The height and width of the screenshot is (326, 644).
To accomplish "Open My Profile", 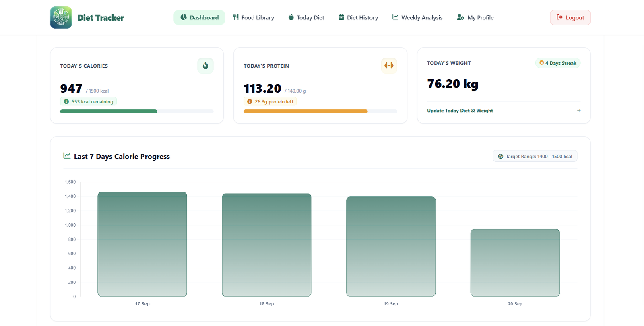I will [x=475, y=17].
